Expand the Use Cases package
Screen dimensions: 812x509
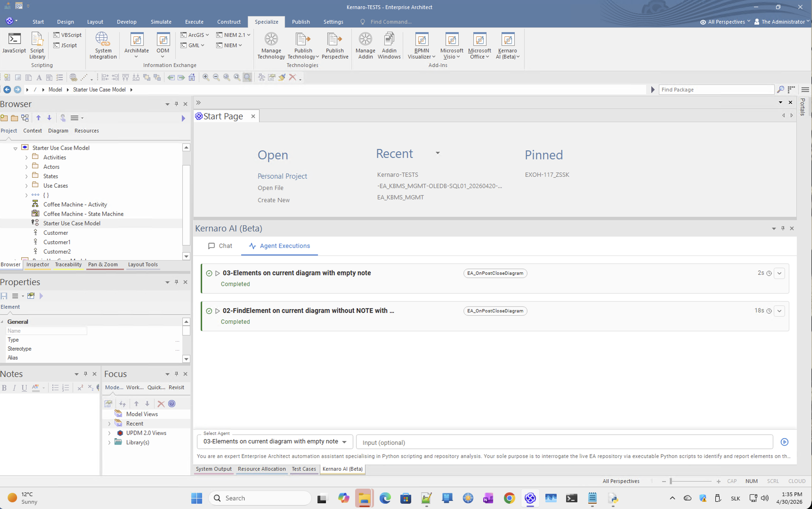(x=26, y=186)
